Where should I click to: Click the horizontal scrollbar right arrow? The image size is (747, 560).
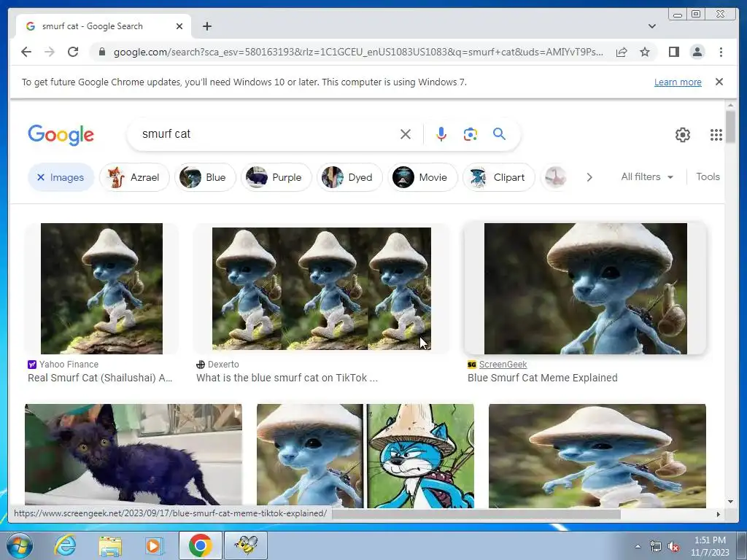click(719, 514)
